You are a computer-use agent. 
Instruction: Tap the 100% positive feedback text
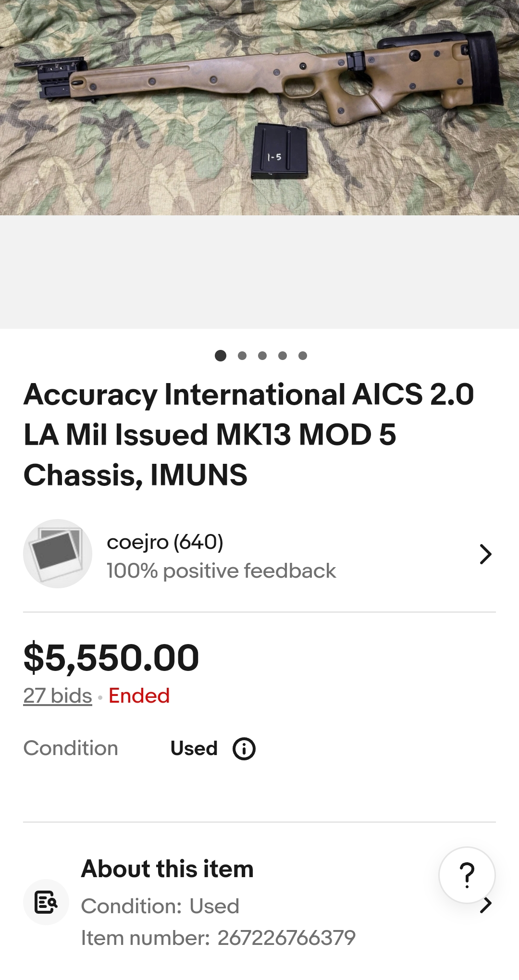tap(221, 571)
